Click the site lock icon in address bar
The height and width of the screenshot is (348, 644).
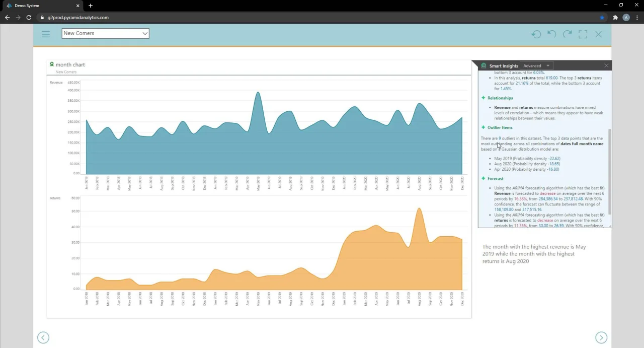(x=42, y=18)
